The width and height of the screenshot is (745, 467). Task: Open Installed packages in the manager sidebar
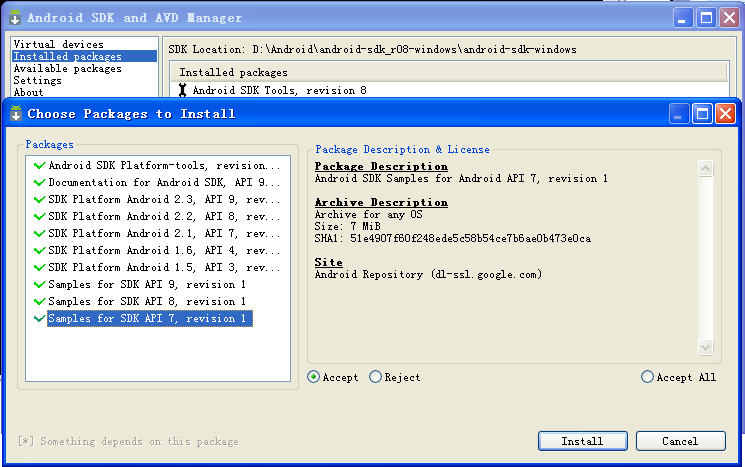(85, 56)
